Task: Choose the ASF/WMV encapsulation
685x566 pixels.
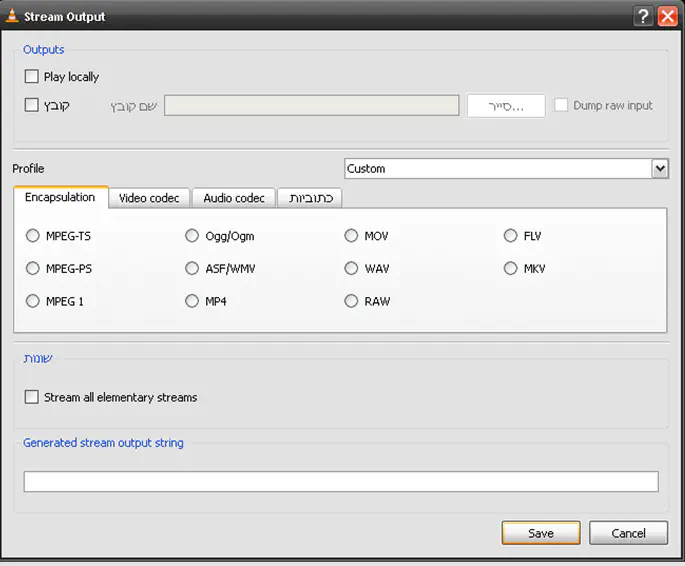Action: (192, 268)
